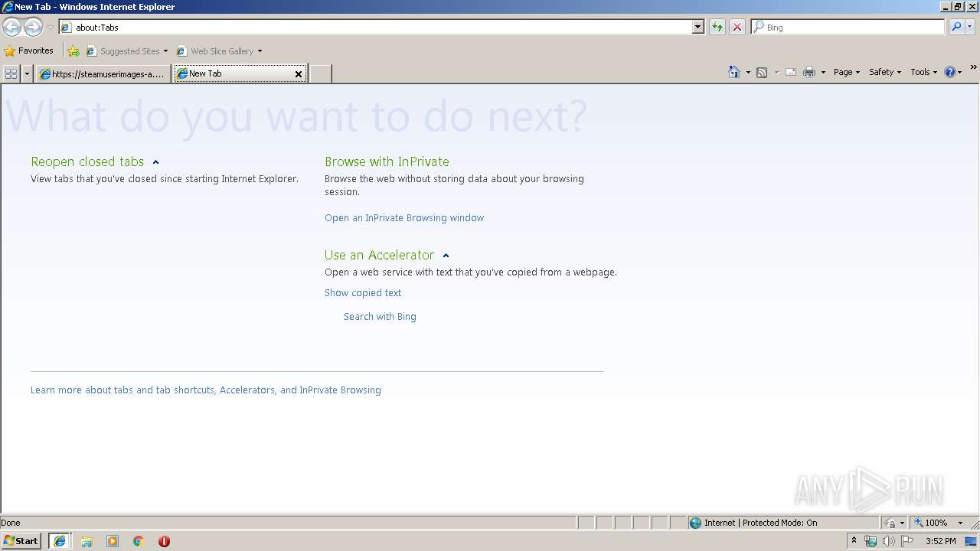The height and width of the screenshot is (551, 980).
Task: Click the Show copied text link
Action: tap(363, 293)
